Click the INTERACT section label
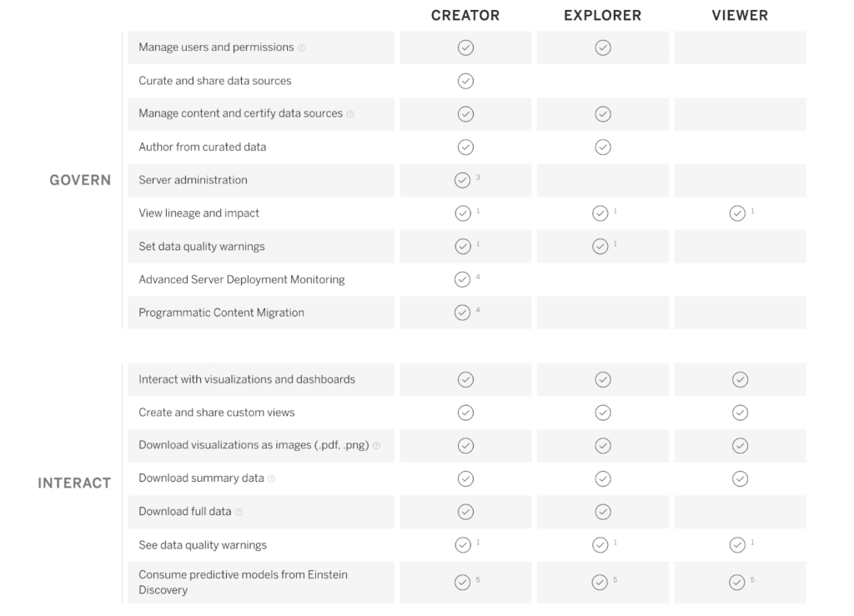Screen dimensions: 854x616 tap(74, 483)
